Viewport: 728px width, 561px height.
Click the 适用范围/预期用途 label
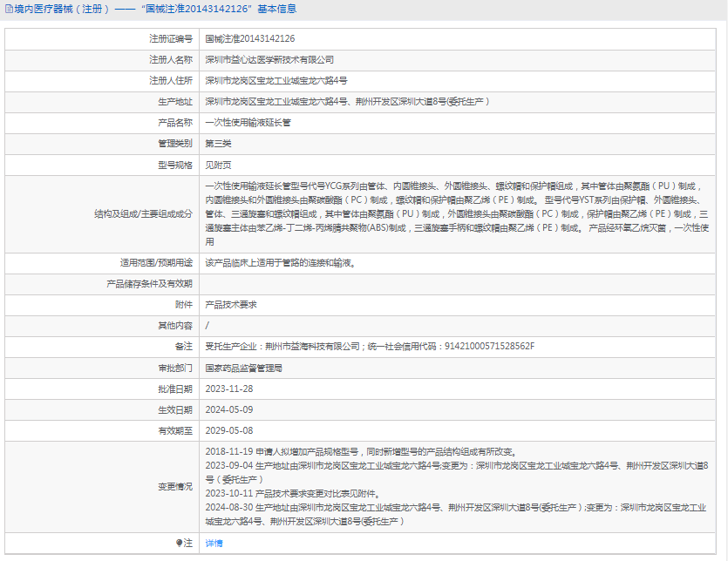(156, 262)
